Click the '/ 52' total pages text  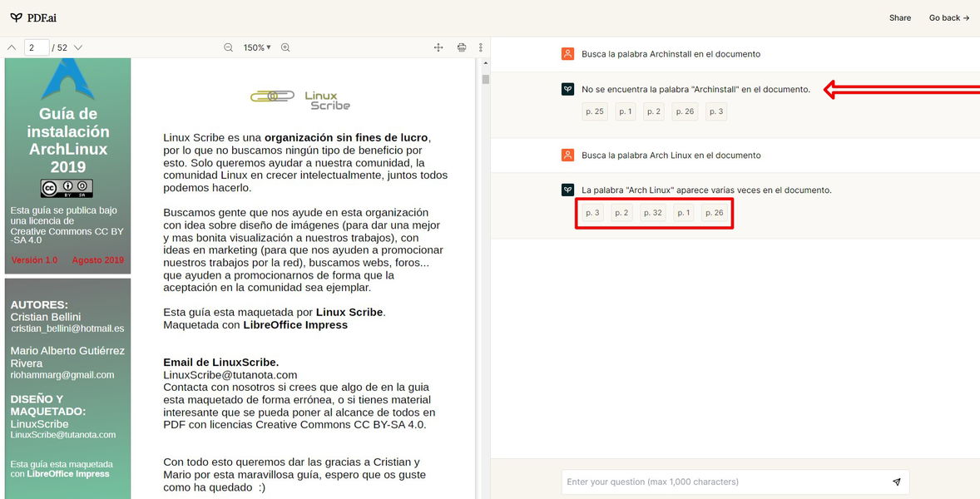tap(59, 47)
